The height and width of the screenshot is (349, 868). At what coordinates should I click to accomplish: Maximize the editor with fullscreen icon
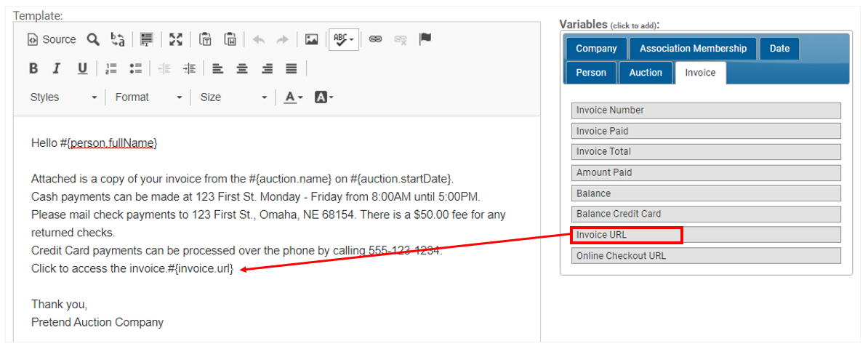point(176,39)
